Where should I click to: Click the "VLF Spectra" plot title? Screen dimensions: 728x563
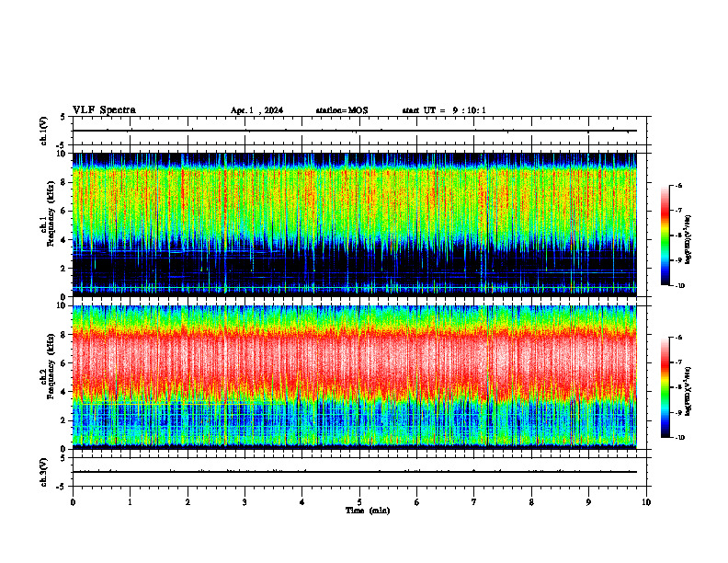point(105,110)
